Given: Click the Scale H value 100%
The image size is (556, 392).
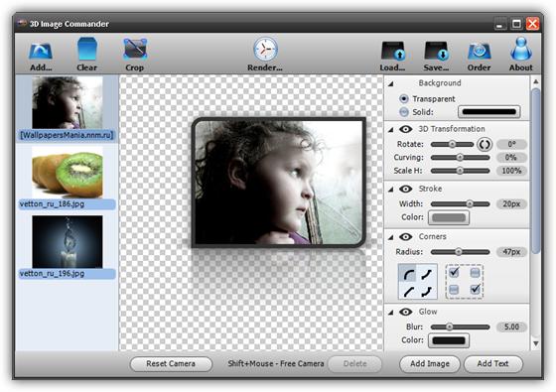Looking at the screenshot, I should (511, 171).
